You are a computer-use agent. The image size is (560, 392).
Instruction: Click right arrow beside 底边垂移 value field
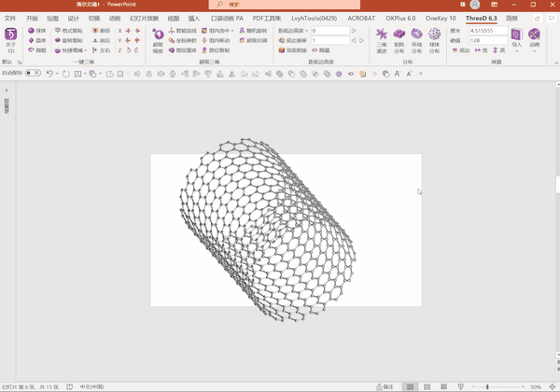[x=362, y=40]
